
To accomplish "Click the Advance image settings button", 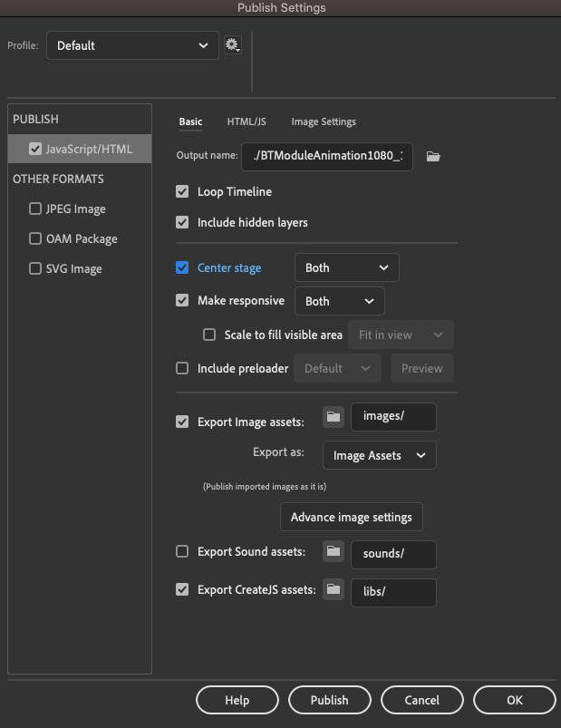I will [x=351, y=517].
